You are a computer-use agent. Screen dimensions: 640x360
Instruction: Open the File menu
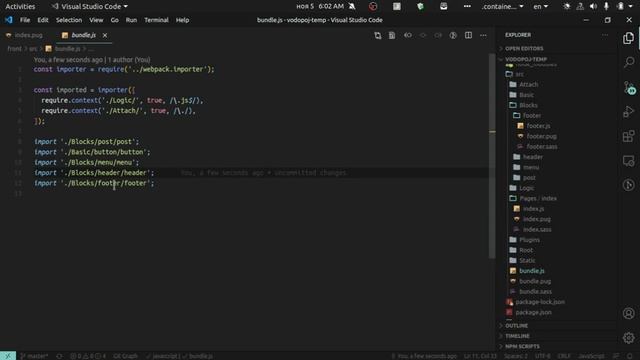(x=25, y=20)
